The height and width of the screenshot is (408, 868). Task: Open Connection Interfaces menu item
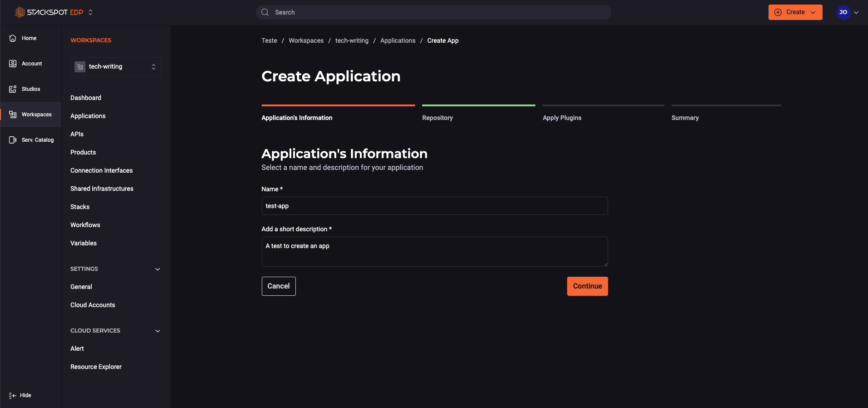pos(101,170)
